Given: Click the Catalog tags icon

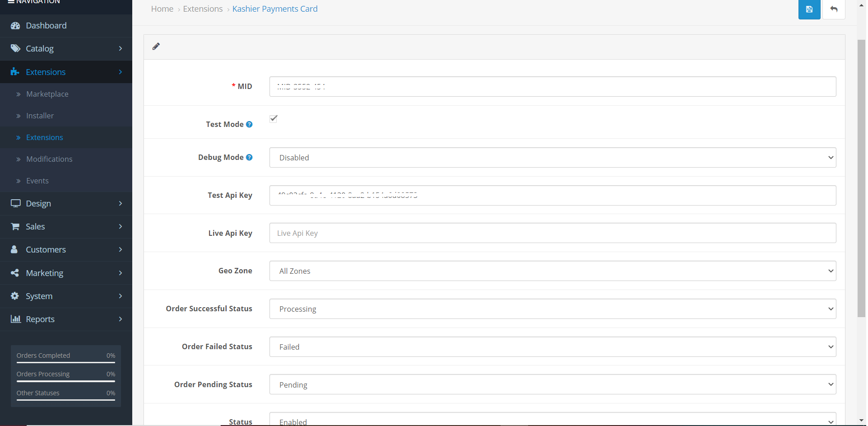Looking at the screenshot, I should [x=15, y=48].
